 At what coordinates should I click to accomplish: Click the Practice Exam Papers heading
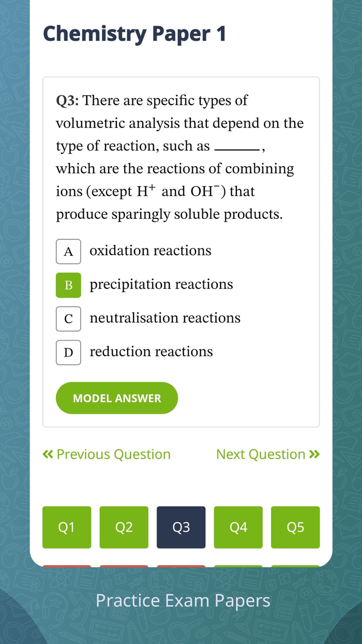coord(183,601)
